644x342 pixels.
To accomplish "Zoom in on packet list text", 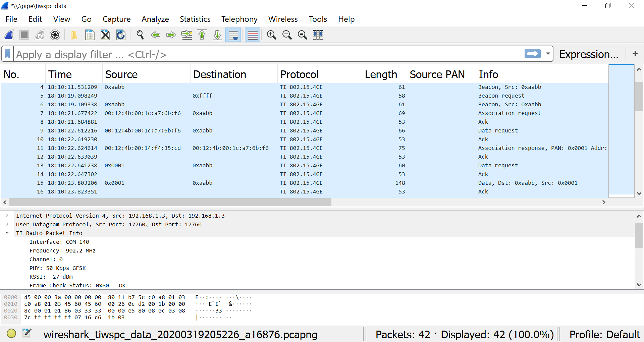I will click(271, 35).
